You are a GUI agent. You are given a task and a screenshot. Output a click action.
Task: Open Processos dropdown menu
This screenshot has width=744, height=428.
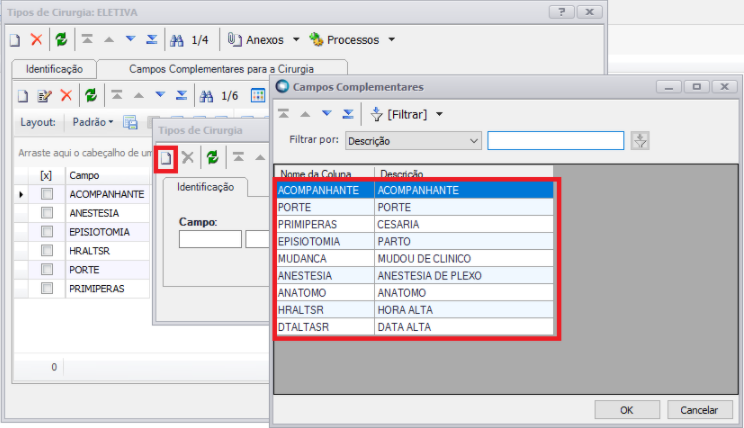click(x=352, y=40)
